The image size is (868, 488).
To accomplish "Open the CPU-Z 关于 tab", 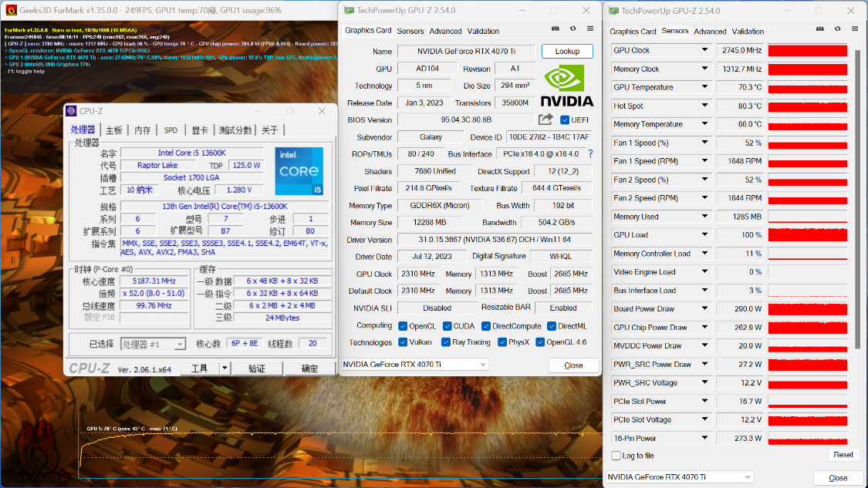I will 269,130.
